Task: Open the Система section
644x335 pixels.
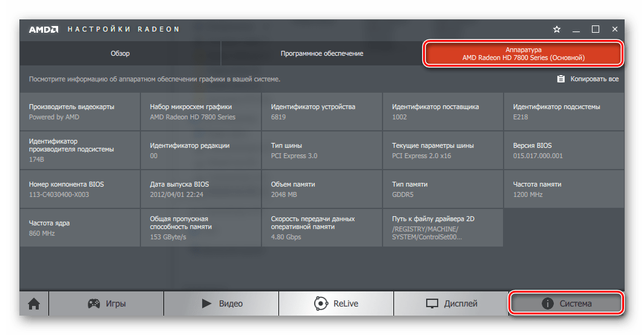Action: coord(567,303)
